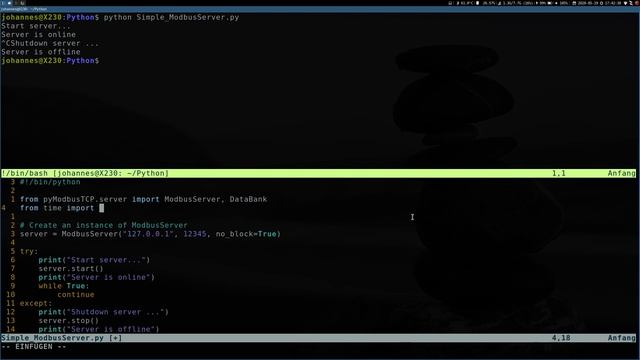The height and width of the screenshot is (360, 640).
Task: Click code line print("Shutdown server ...")
Action: [104, 312]
